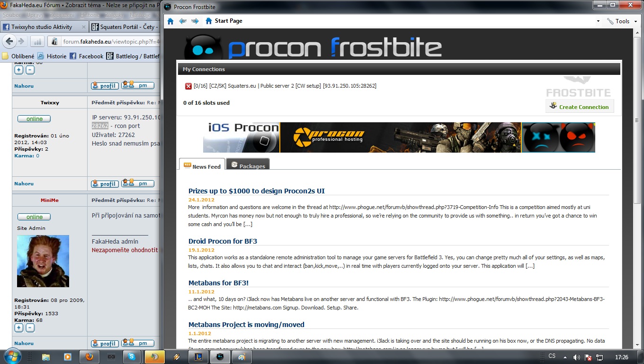Open Firefox from the taskbar
Viewport: 644px width, 364px height.
point(89,356)
